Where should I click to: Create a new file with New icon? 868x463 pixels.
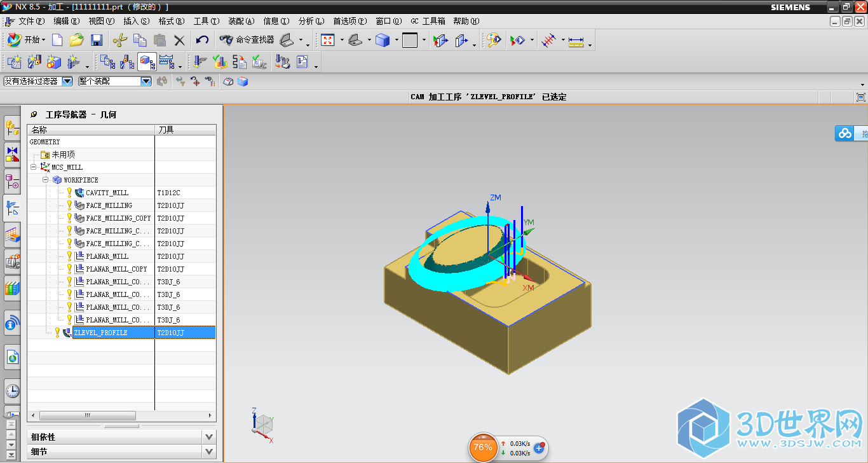[x=57, y=40]
